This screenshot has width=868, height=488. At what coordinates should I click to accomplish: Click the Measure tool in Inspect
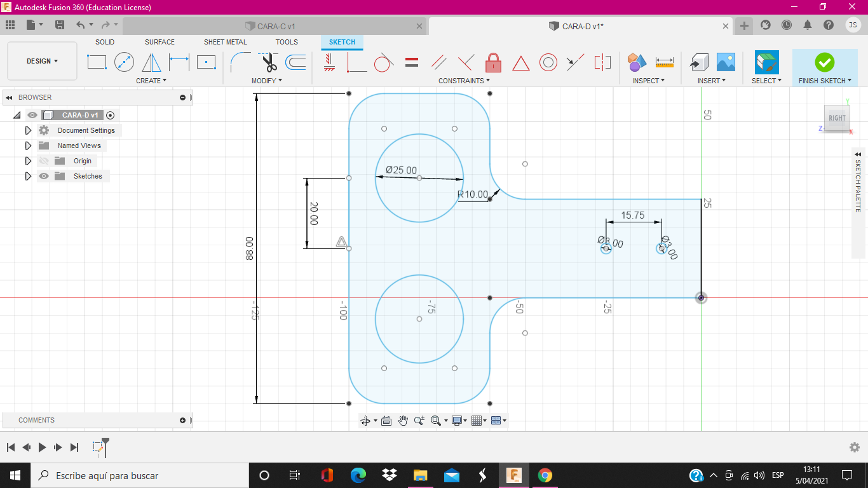point(664,62)
